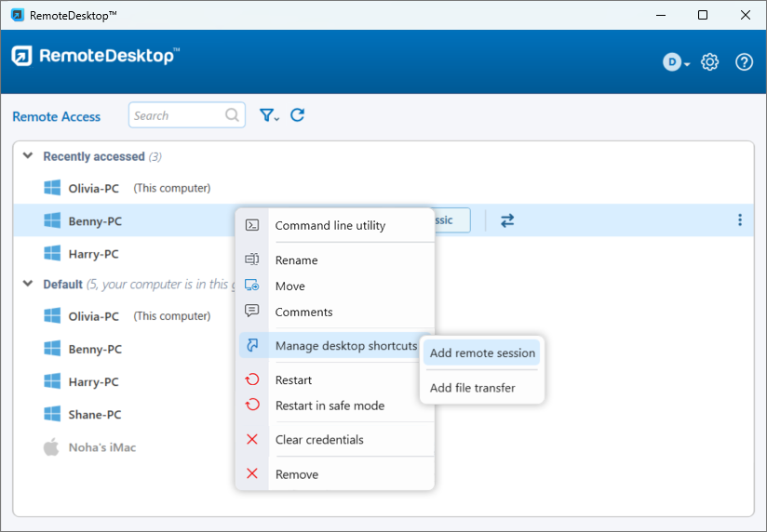This screenshot has height=532, width=767.
Task: Select Rename from the context menu
Action: click(x=296, y=260)
